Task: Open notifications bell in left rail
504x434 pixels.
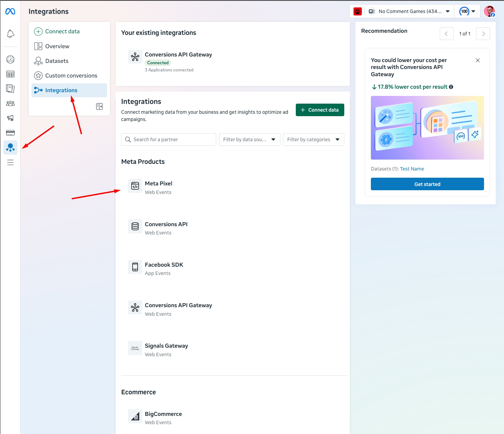Action: 10,34
